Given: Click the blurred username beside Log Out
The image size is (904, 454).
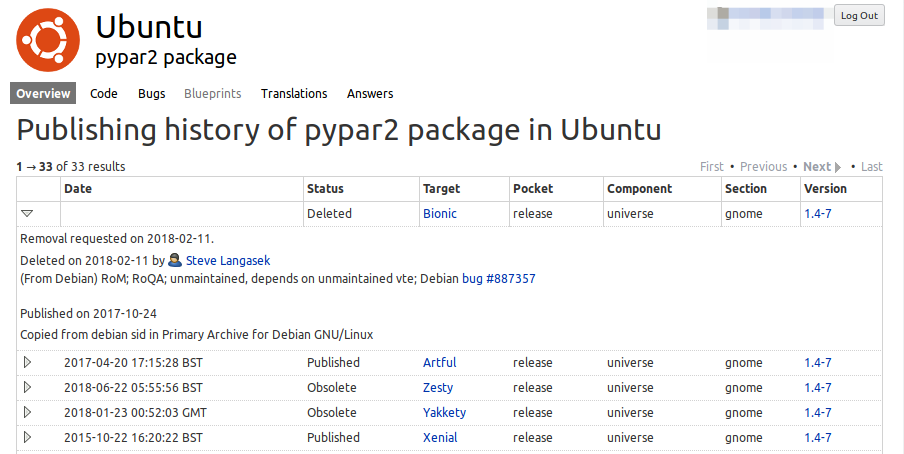Looking at the screenshot, I should click(x=766, y=18).
